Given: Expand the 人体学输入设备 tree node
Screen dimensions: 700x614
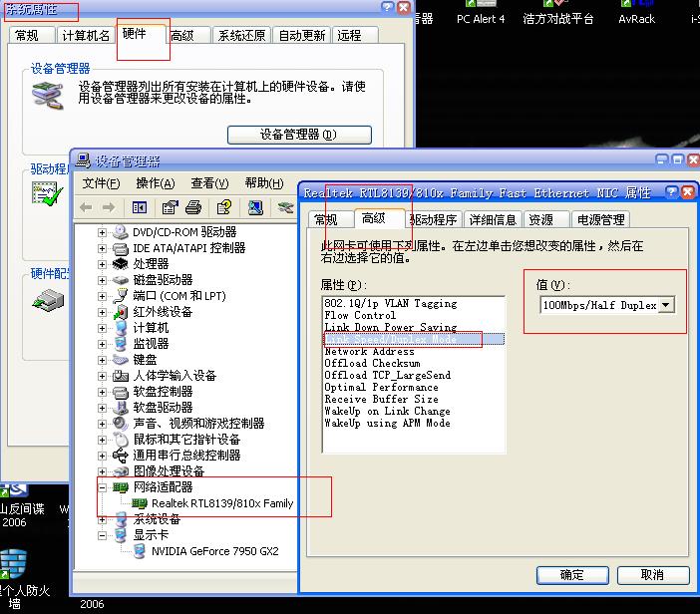Looking at the screenshot, I should pyautogui.click(x=102, y=376).
